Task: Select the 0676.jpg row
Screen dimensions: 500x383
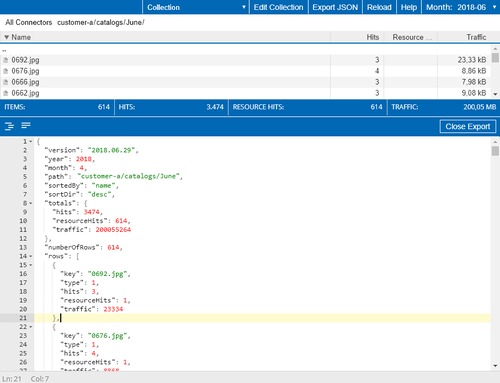Action: tap(245, 71)
